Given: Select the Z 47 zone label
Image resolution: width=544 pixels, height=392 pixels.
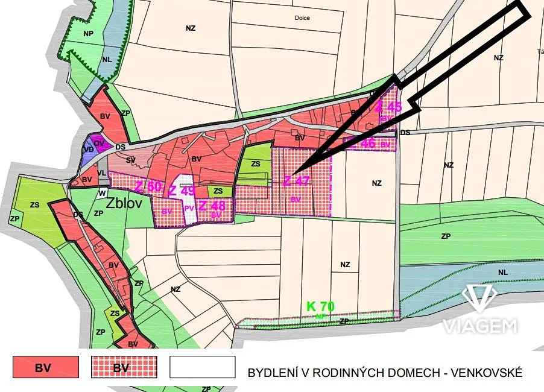Looking at the screenshot, I should click(x=296, y=180).
